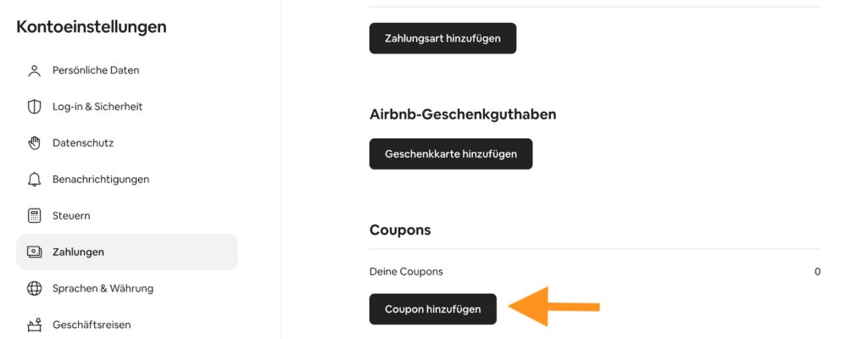The image size is (868, 339).
Task: Click the bell icon for Benachrichtigungen
Action: [35, 180]
